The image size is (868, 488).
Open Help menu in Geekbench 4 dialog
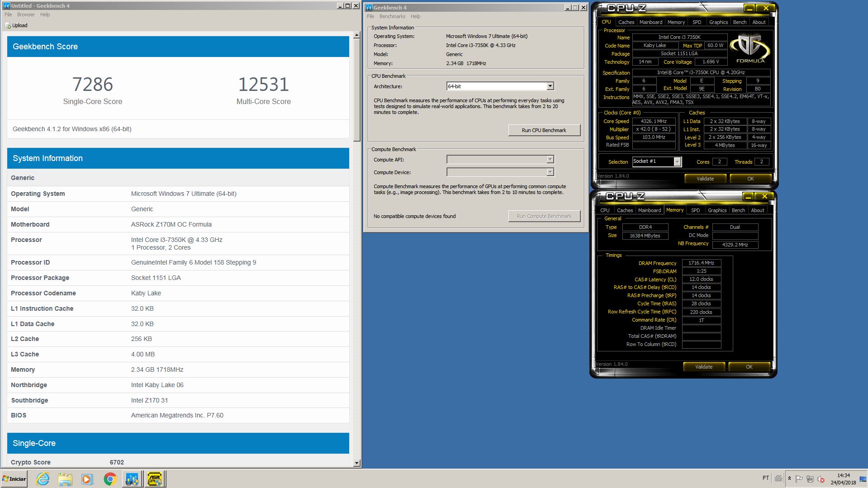tap(415, 16)
